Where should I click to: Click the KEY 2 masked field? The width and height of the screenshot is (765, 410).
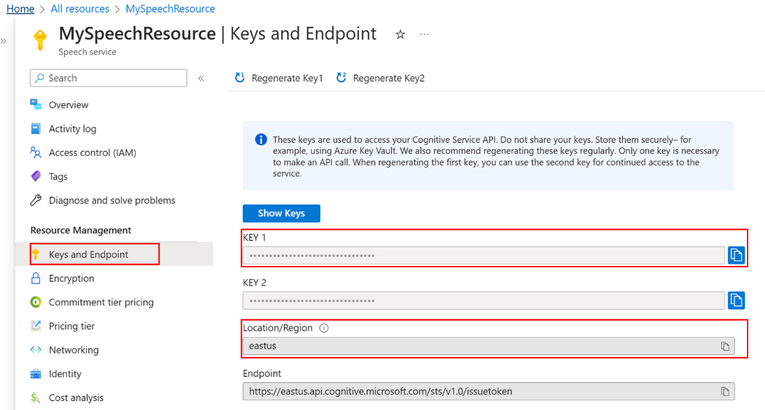pos(483,301)
